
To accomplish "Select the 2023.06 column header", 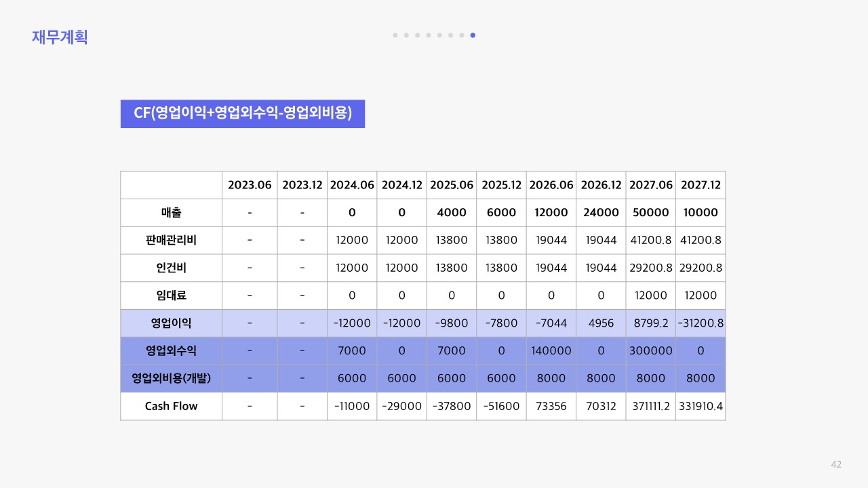I will point(250,185).
